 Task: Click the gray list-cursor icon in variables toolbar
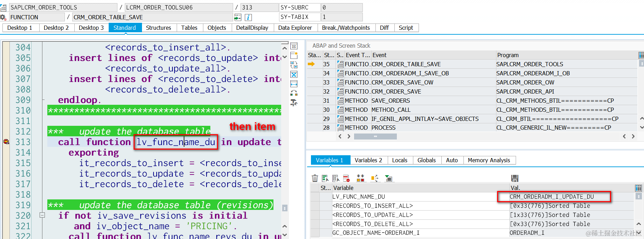click(x=336, y=178)
